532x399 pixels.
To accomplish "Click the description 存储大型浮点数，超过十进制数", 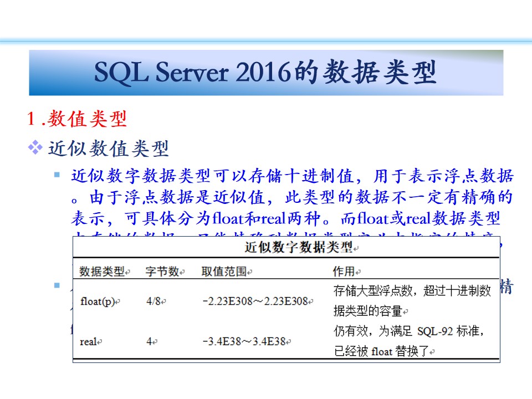I will click(412, 291).
